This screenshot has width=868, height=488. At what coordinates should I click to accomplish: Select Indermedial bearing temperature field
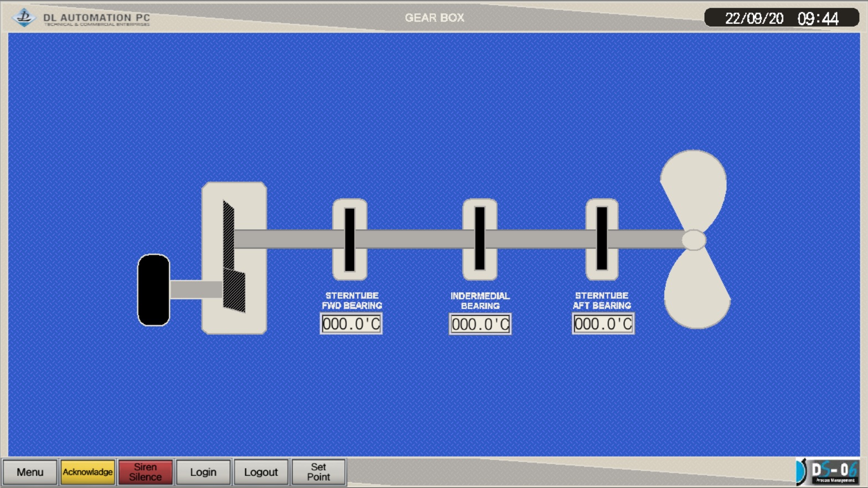(480, 324)
